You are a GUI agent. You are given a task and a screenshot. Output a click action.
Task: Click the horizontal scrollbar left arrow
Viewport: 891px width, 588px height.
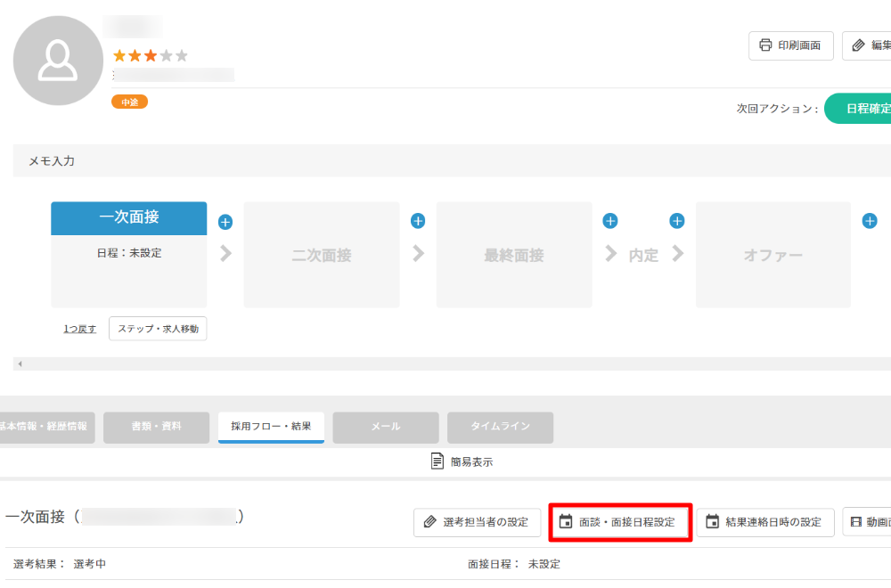[20, 363]
